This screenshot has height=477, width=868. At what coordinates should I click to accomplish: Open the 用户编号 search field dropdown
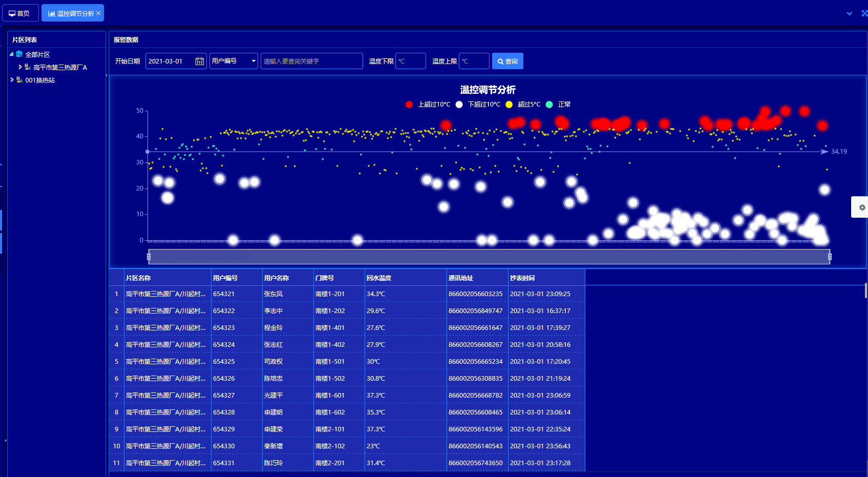(x=234, y=61)
